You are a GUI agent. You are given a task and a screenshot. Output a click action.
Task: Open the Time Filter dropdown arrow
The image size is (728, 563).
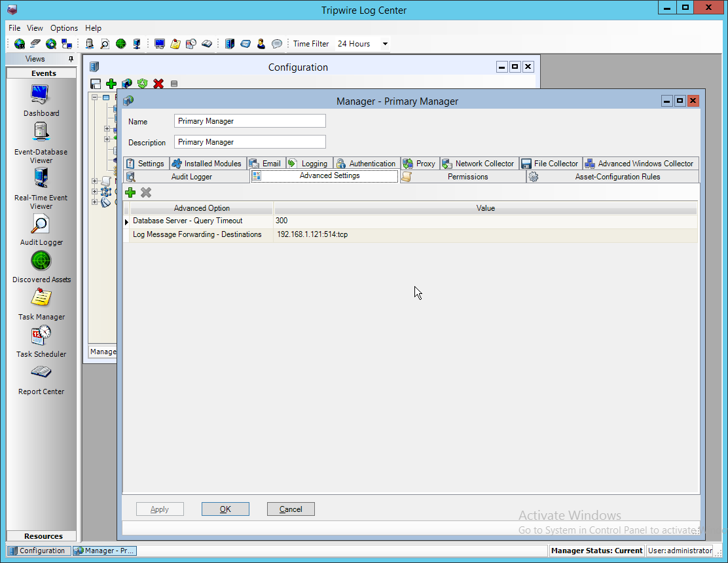coord(385,44)
